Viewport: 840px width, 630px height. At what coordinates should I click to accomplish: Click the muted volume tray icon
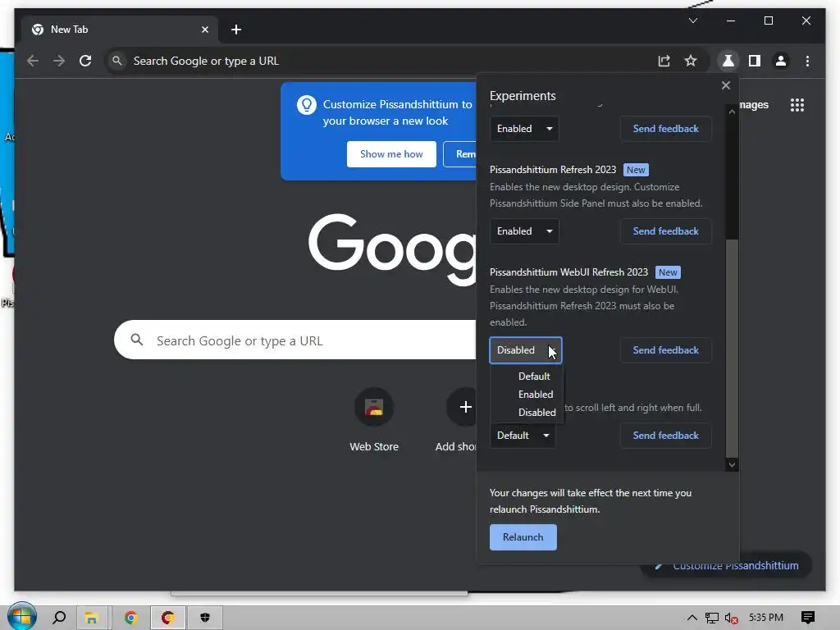point(731,619)
